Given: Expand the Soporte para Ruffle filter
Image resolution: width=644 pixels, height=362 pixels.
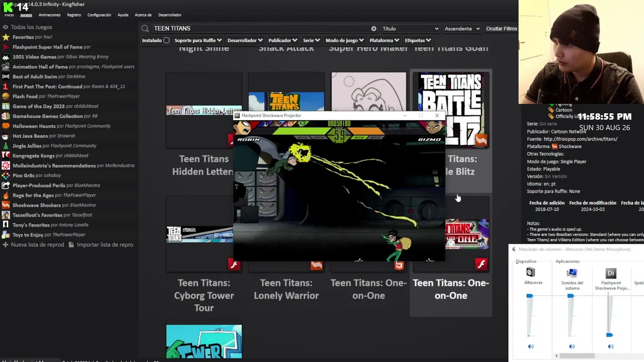Looking at the screenshot, I should [197, 40].
